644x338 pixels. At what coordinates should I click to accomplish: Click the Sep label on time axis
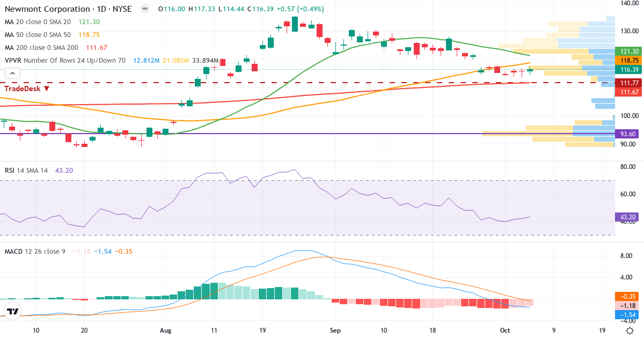[x=335, y=330]
